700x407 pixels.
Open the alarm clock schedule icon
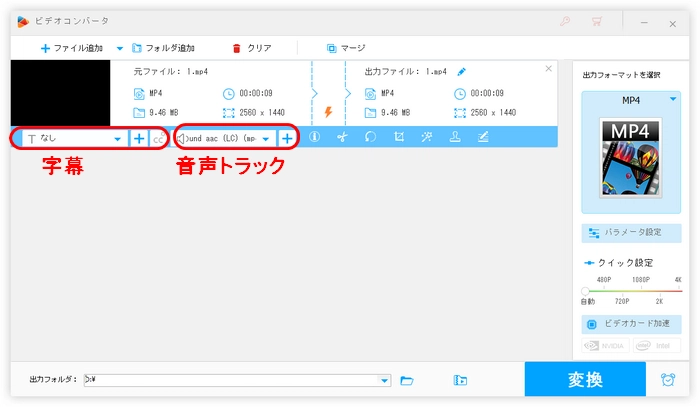(x=668, y=380)
